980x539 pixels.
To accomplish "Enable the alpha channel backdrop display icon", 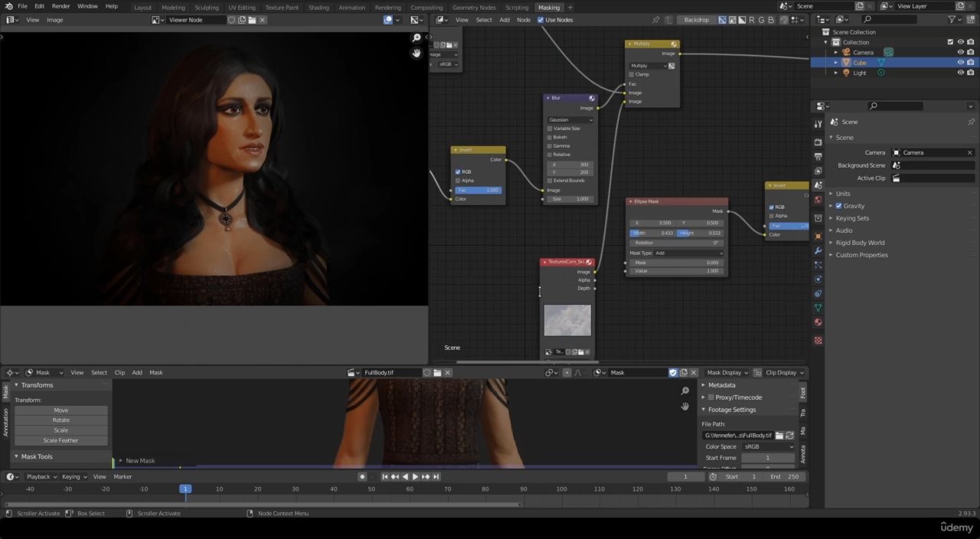I will (x=741, y=20).
